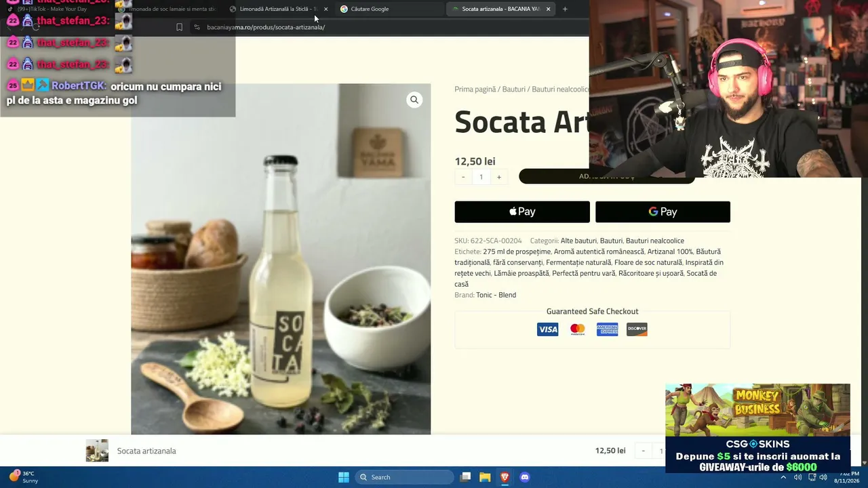Viewport: 868px width, 488px height.
Task: Open the weather widget showing 36°C Sunny
Action: [24, 477]
